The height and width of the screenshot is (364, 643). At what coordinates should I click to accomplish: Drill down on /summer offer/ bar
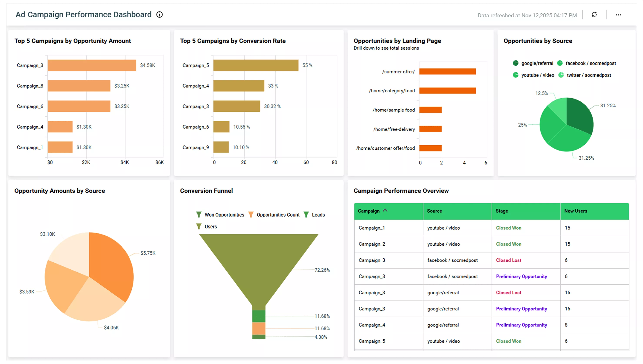[447, 71]
